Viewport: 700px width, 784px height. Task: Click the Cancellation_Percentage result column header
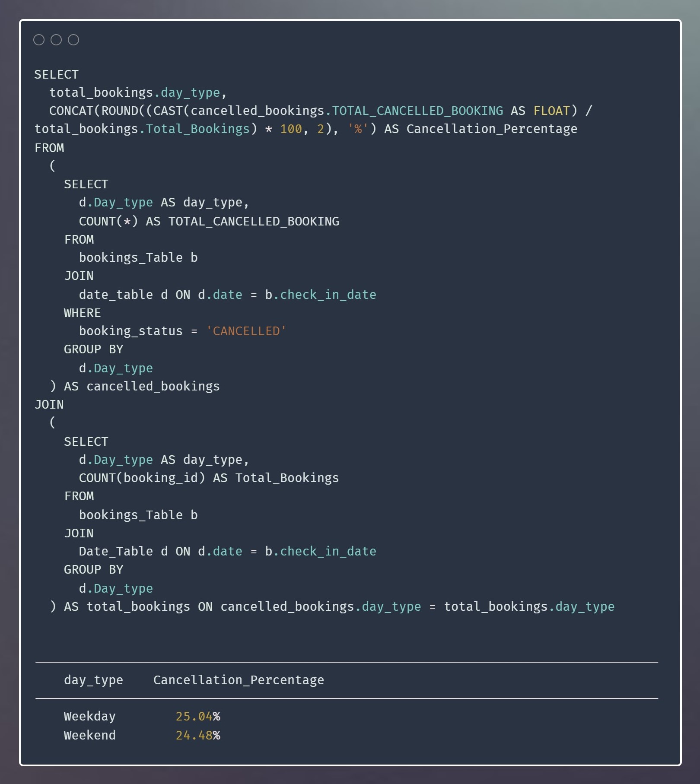coord(239,680)
